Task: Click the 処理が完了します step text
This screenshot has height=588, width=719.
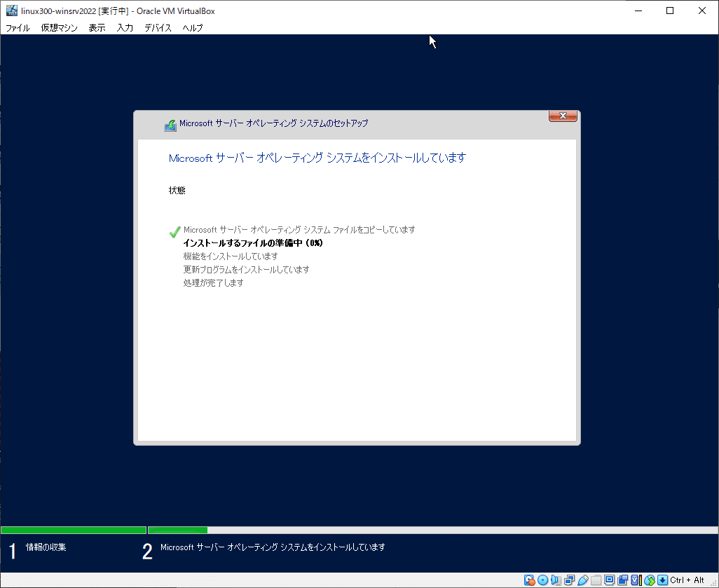Action: tap(213, 283)
